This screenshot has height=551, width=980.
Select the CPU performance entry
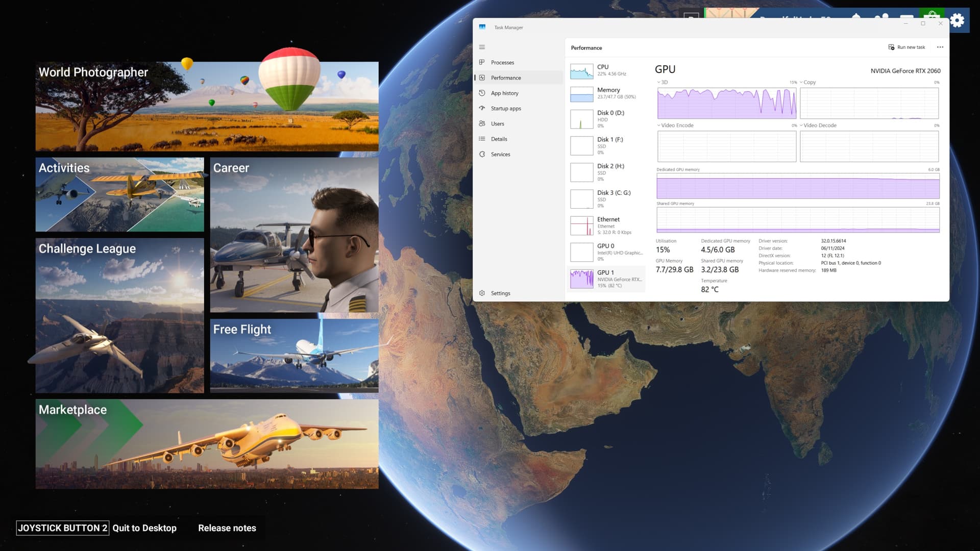click(x=606, y=70)
